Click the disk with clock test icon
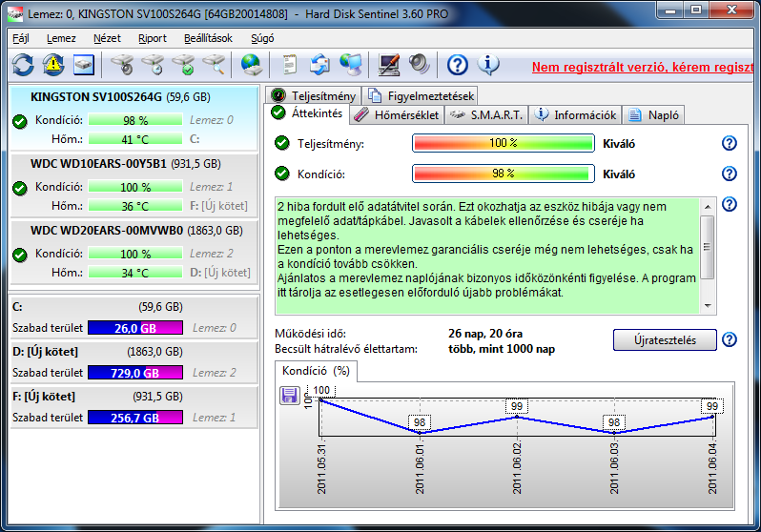This screenshot has height=532, width=761. (153, 65)
